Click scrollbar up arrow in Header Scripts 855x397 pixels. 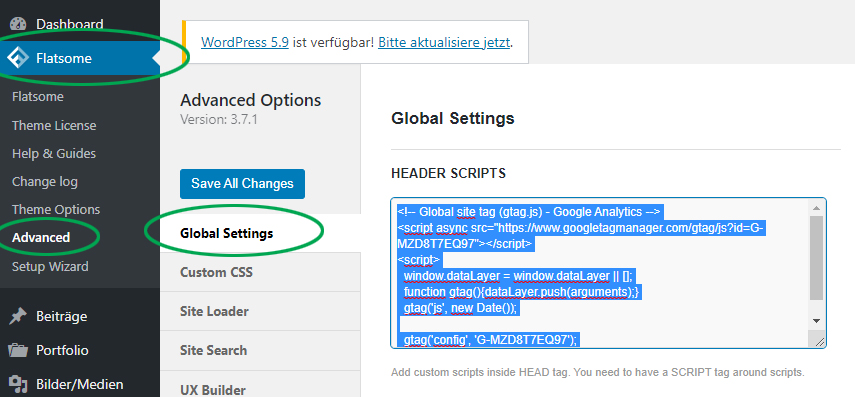coord(816,208)
